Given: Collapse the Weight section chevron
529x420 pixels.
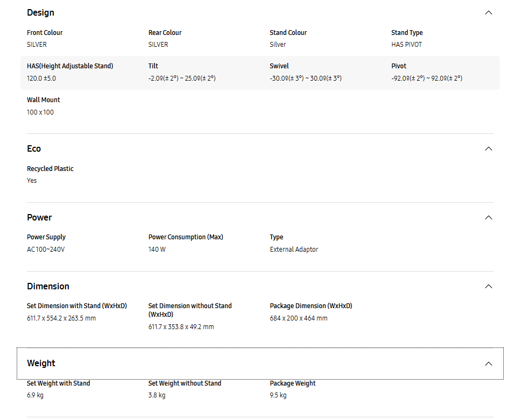Looking at the screenshot, I should (x=488, y=364).
